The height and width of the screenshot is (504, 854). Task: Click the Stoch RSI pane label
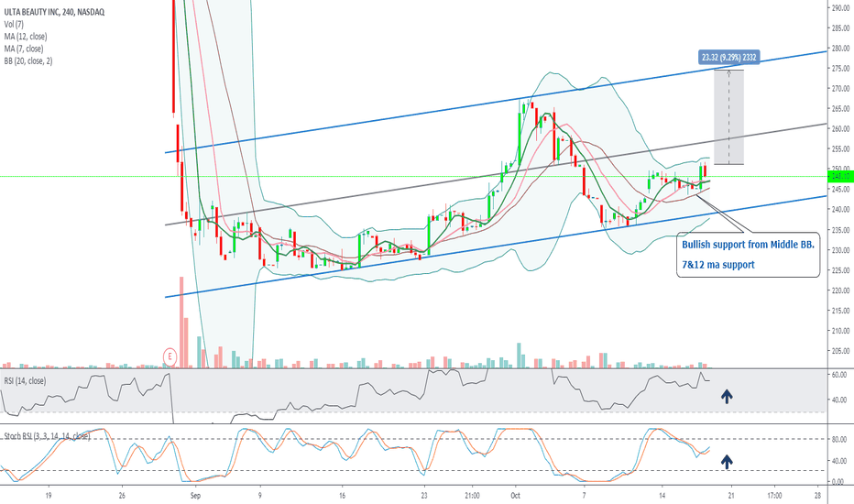pos(47,436)
